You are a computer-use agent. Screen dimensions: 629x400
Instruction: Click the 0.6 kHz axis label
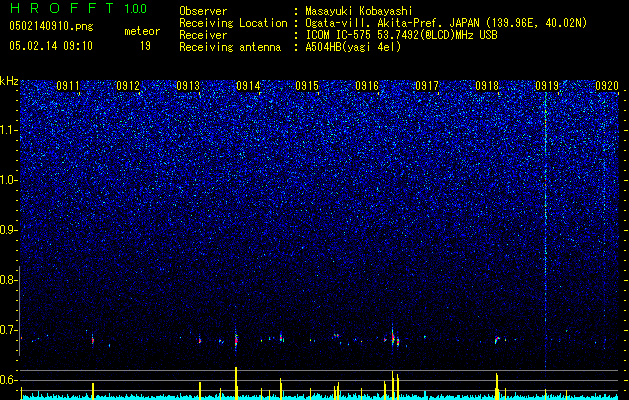[7, 380]
